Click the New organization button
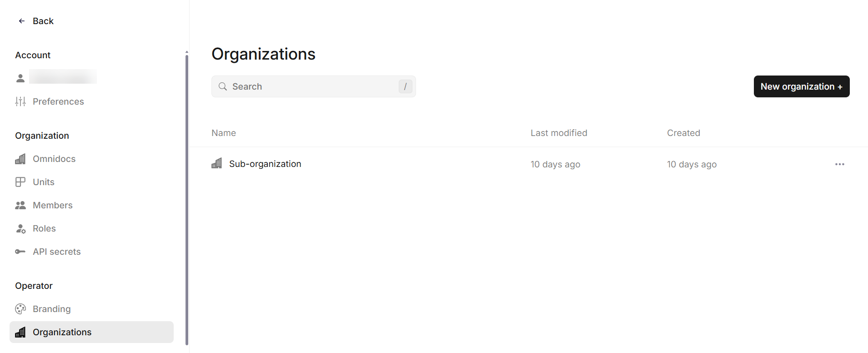868x353 pixels. 802,86
